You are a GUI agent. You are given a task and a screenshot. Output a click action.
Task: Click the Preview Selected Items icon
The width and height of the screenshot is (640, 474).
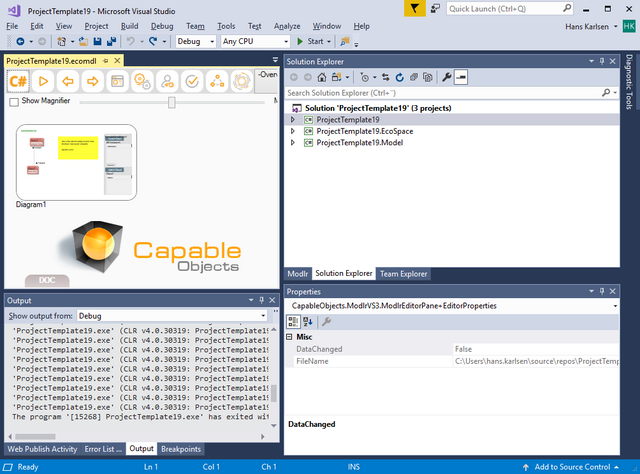coord(461,77)
